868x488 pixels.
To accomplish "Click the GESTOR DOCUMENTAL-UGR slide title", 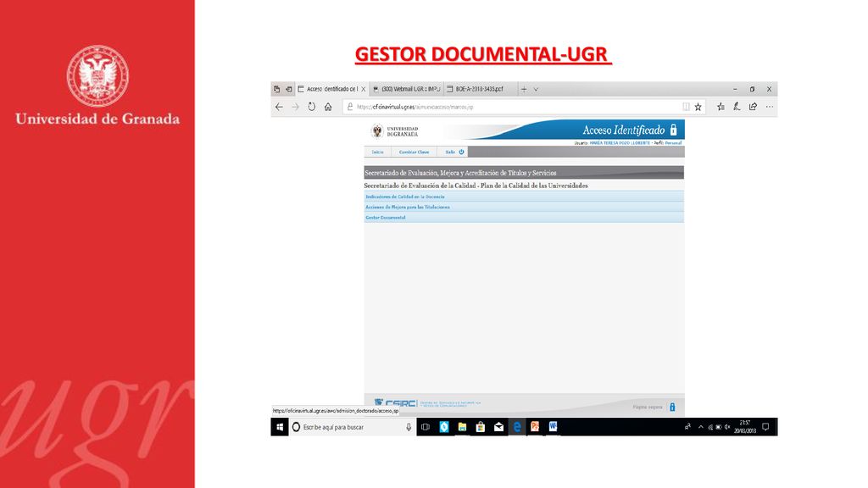I will [x=482, y=55].
